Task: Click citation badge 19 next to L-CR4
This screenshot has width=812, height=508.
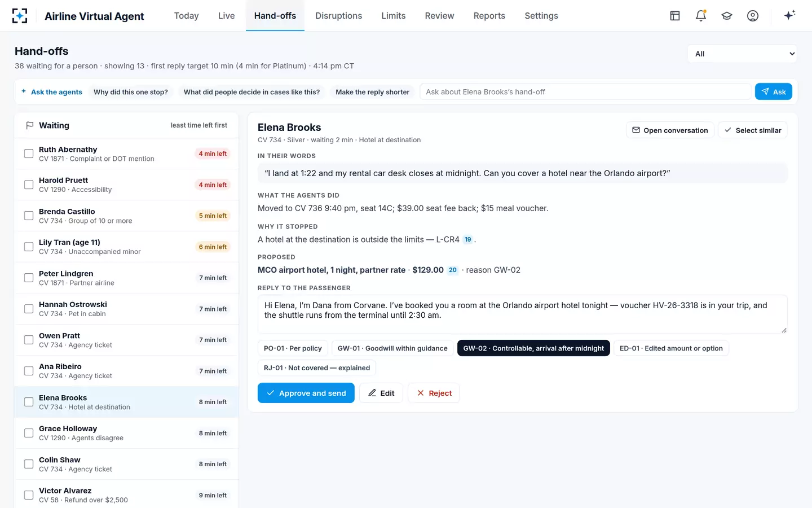Action: (468, 239)
